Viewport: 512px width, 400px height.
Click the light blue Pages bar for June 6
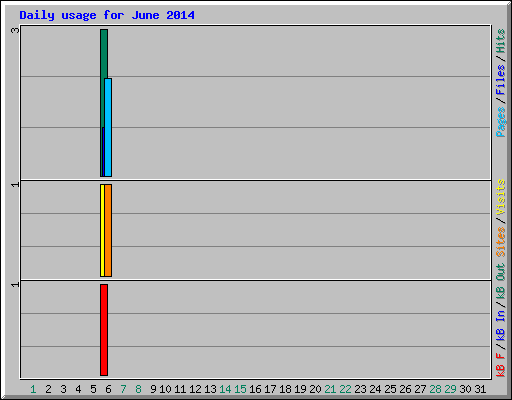point(108,127)
